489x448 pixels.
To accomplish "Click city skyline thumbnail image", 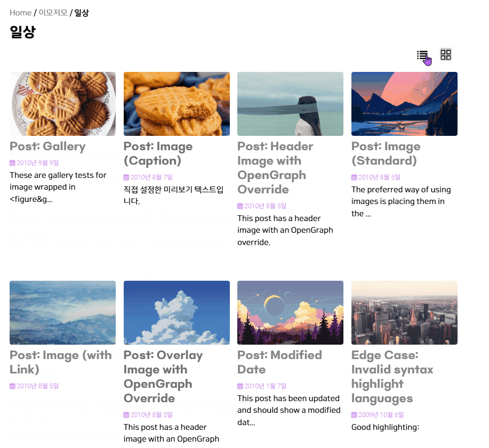I will 405,313.
